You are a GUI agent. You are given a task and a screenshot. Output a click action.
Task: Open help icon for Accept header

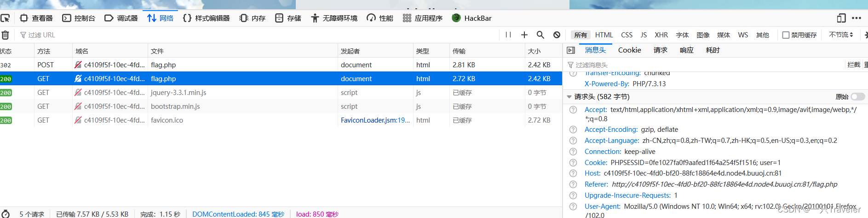pyautogui.click(x=573, y=110)
